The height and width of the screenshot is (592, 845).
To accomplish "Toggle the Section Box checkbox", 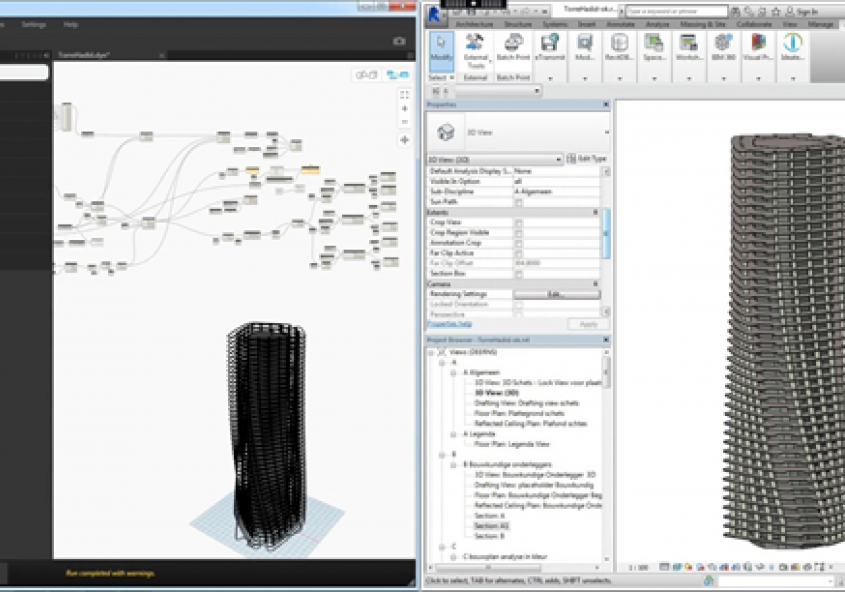I will point(518,273).
